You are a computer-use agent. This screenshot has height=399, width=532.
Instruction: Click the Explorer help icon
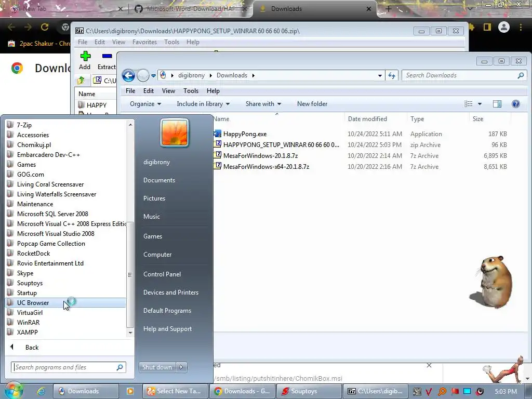click(516, 104)
